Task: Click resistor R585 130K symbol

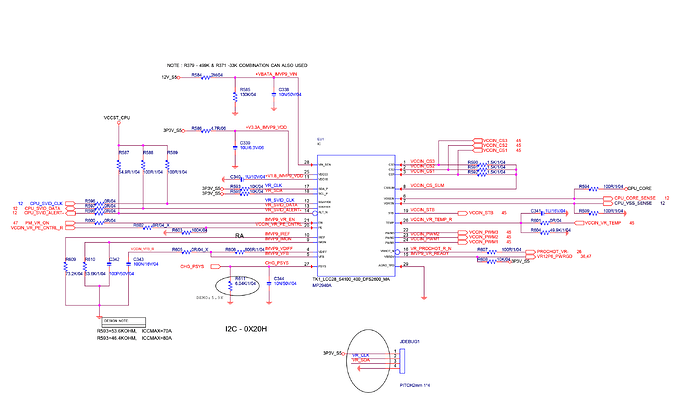Action: click(x=235, y=97)
